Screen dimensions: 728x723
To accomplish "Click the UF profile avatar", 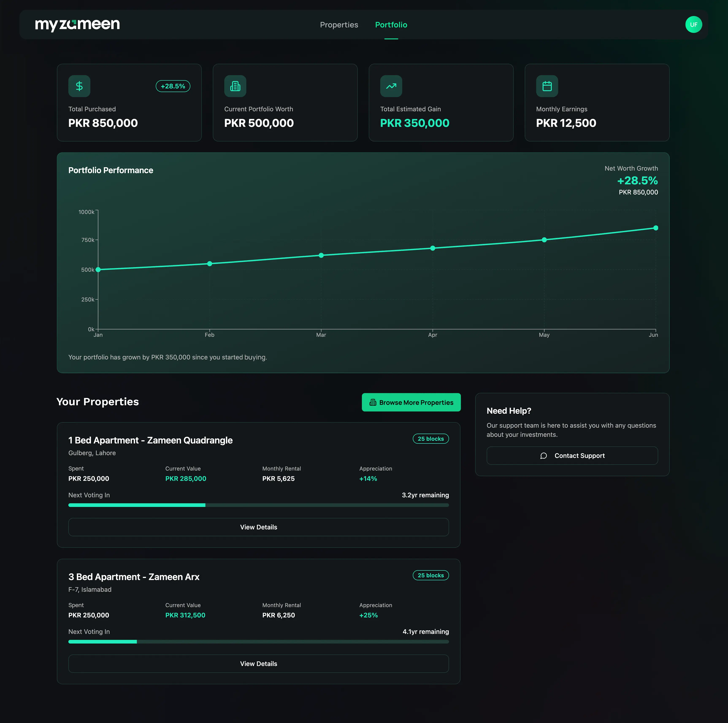I will pyautogui.click(x=694, y=24).
